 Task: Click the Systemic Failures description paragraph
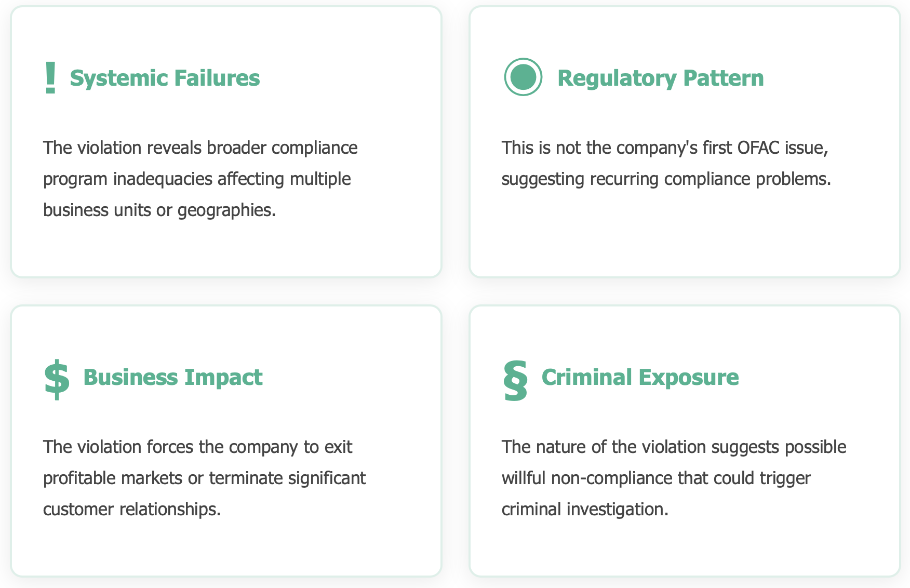200,179
